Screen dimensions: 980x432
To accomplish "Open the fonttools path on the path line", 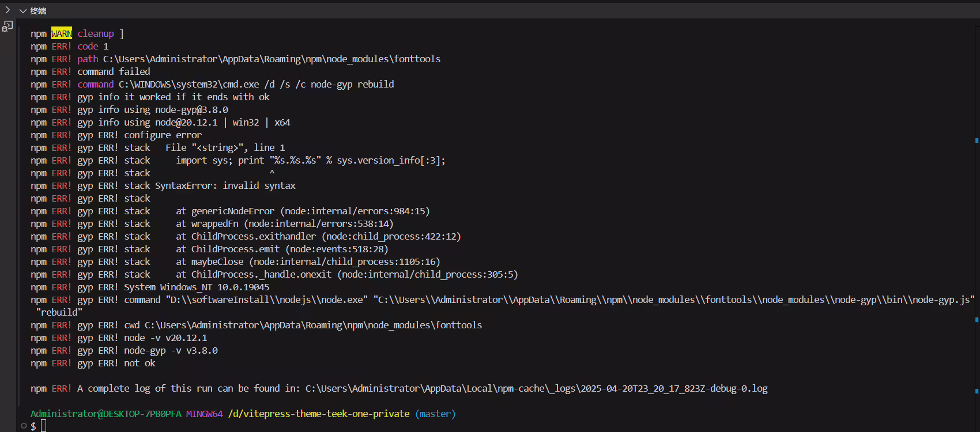I will point(272,59).
